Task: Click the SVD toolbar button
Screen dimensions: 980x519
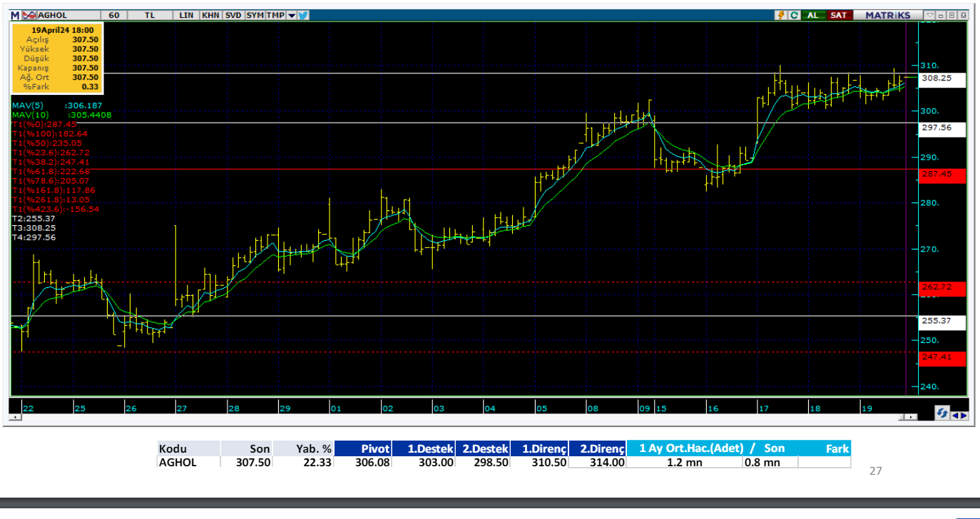Action: click(x=233, y=15)
